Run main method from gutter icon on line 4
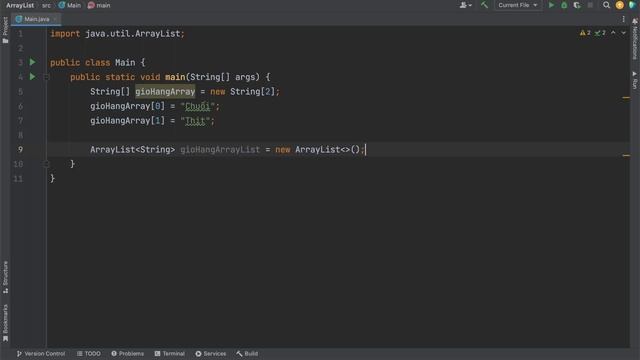Image resolution: width=640 pixels, height=360 pixels. 33,76
